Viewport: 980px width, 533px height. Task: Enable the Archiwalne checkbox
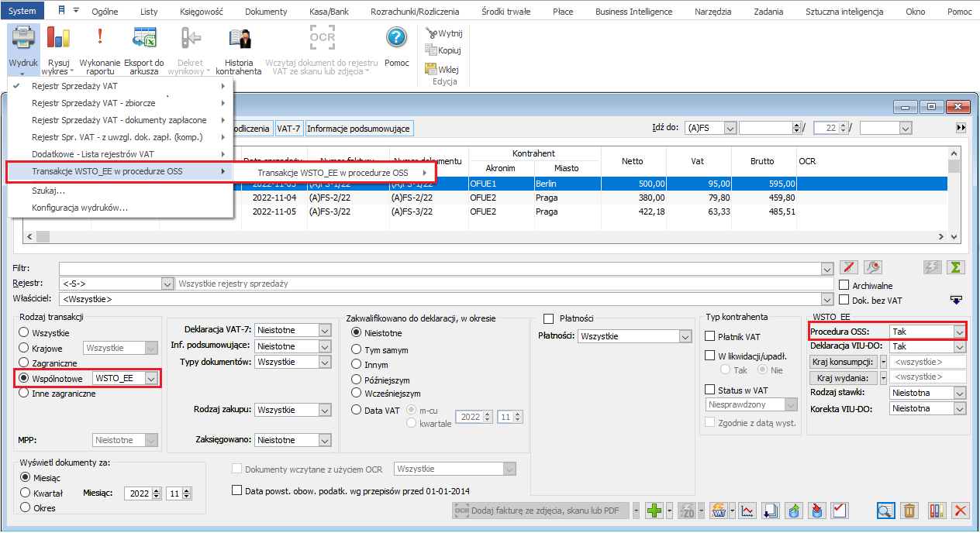(x=844, y=285)
